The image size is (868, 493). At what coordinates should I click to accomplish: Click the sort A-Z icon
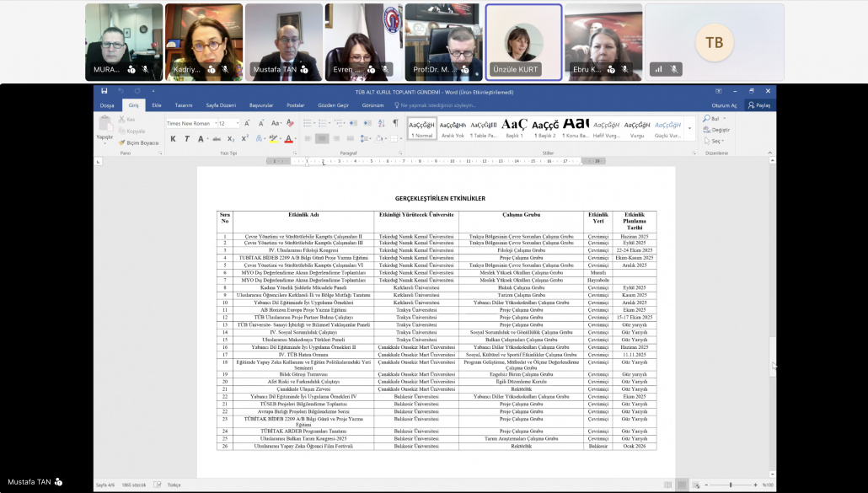pyautogui.click(x=382, y=123)
